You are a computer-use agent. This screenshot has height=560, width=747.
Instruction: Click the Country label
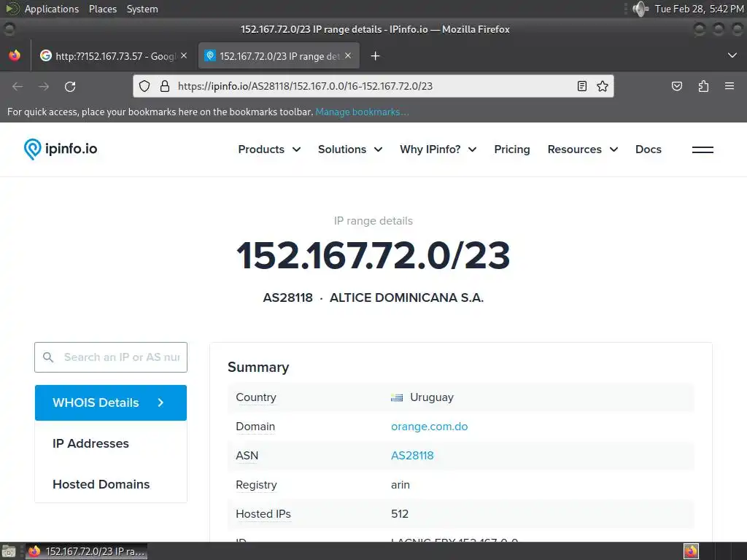(256, 397)
